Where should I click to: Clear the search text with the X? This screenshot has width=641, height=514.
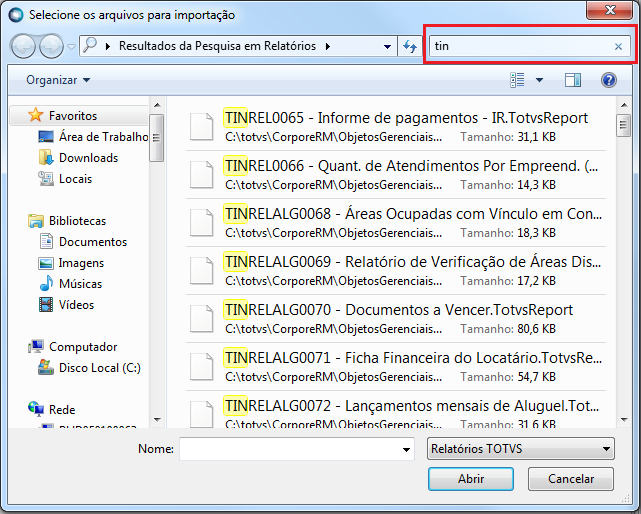click(618, 47)
